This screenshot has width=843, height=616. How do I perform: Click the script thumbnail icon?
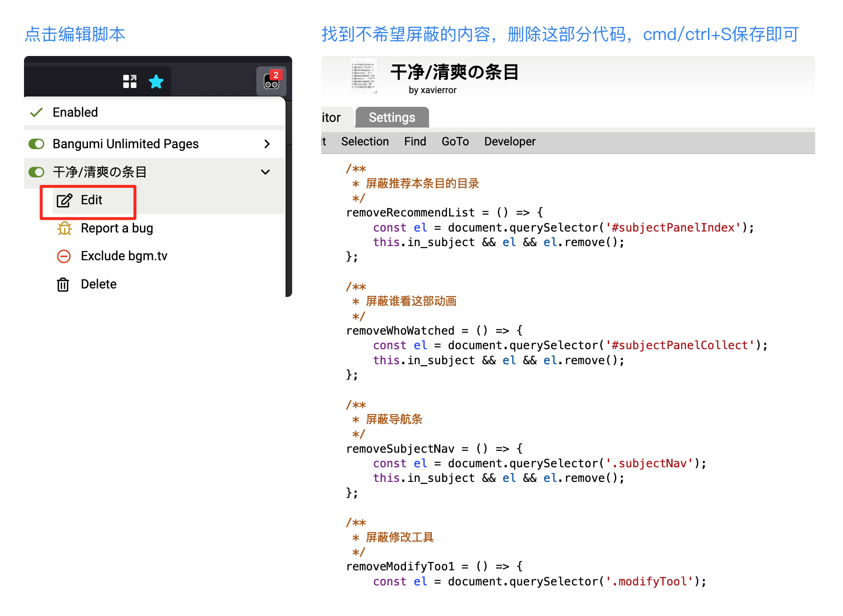pos(363,75)
